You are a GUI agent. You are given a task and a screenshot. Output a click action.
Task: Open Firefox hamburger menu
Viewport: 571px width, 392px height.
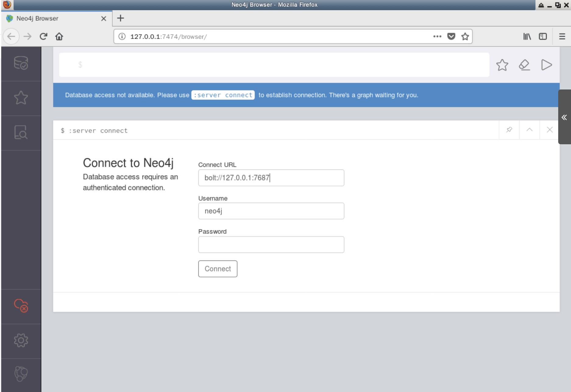(562, 37)
